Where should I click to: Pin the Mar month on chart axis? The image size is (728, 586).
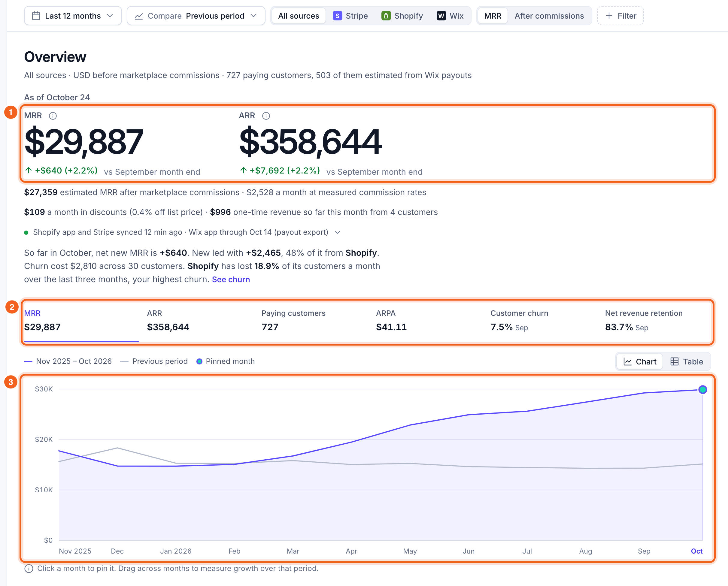pyautogui.click(x=293, y=551)
